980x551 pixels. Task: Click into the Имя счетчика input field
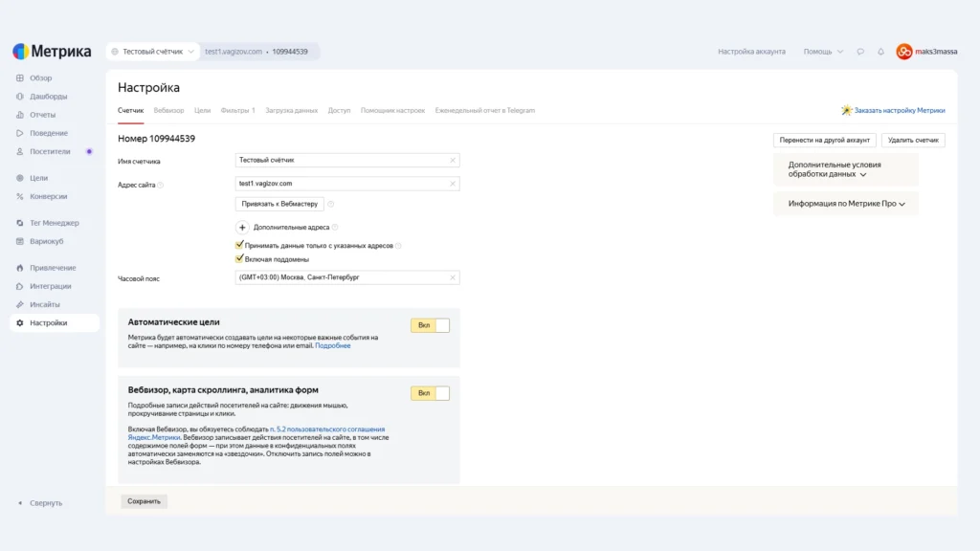tap(347, 160)
